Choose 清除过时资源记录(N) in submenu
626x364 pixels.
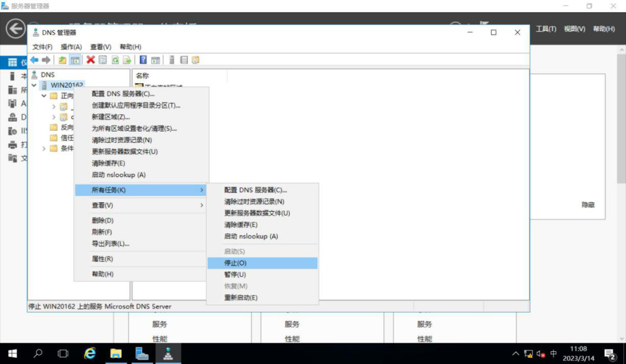point(262,202)
